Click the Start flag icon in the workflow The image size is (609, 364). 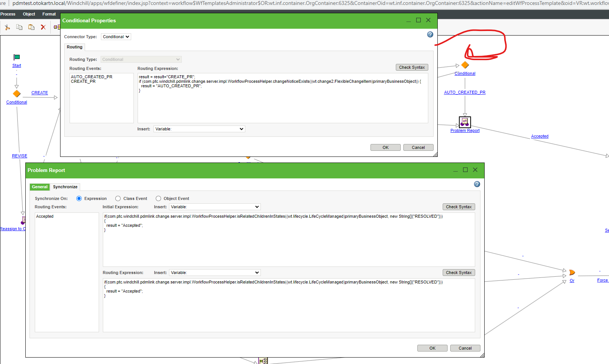(x=16, y=57)
